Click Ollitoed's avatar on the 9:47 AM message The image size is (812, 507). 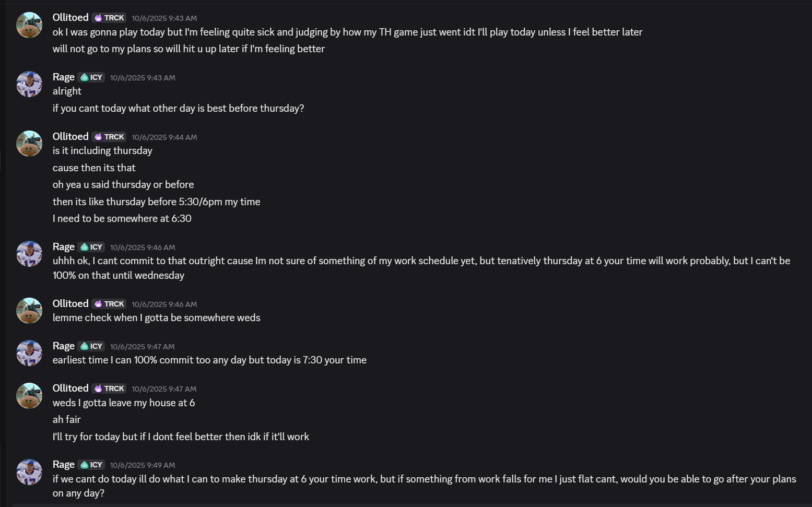(x=29, y=396)
